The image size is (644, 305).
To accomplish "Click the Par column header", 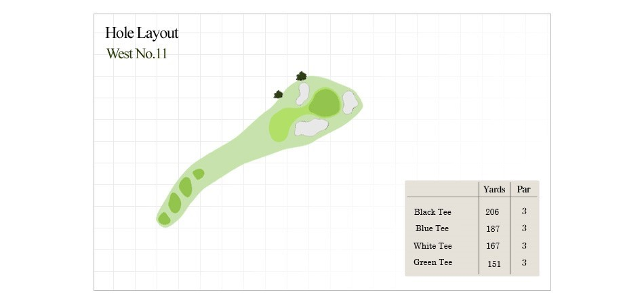I will [523, 189].
